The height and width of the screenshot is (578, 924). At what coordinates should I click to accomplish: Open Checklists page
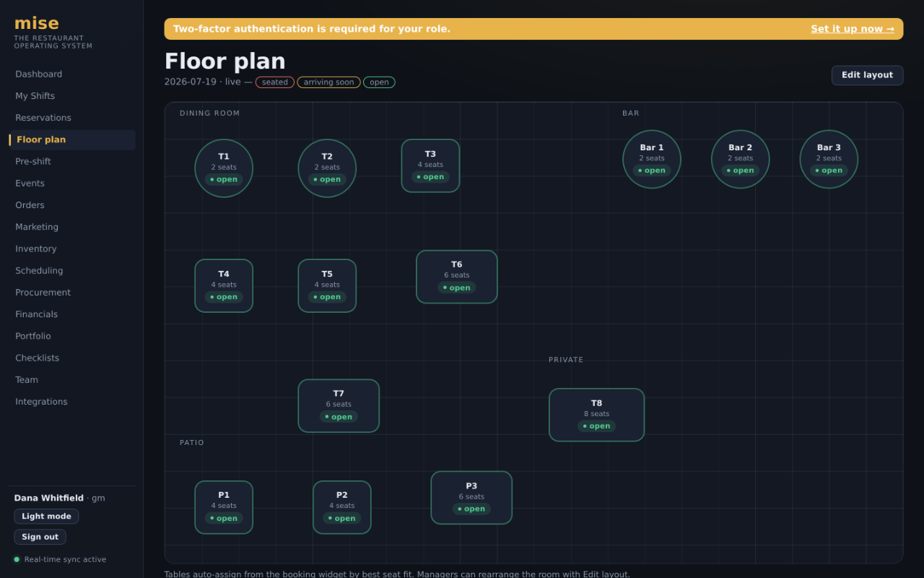[72, 358]
